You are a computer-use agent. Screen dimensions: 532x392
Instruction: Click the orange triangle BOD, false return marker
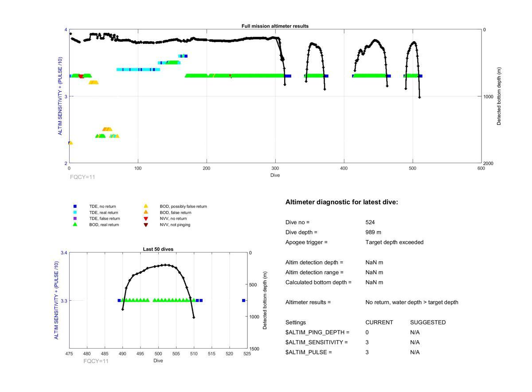(146, 213)
